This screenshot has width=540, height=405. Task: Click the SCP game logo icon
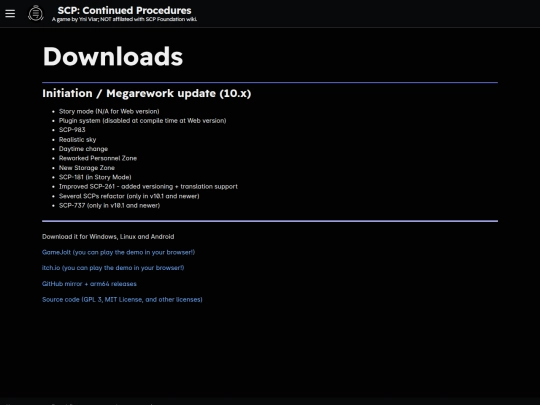[x=36, y=13]
